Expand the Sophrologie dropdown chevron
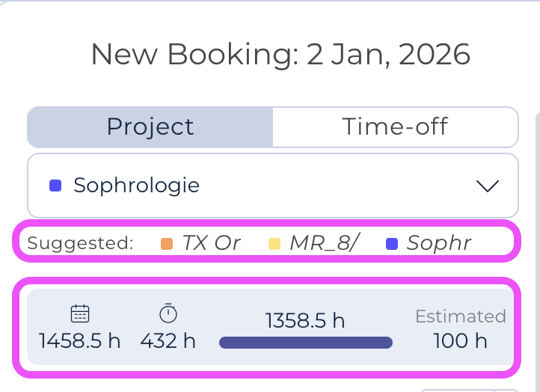The height and width of the screenshot is (392, 540). (487, 186)
